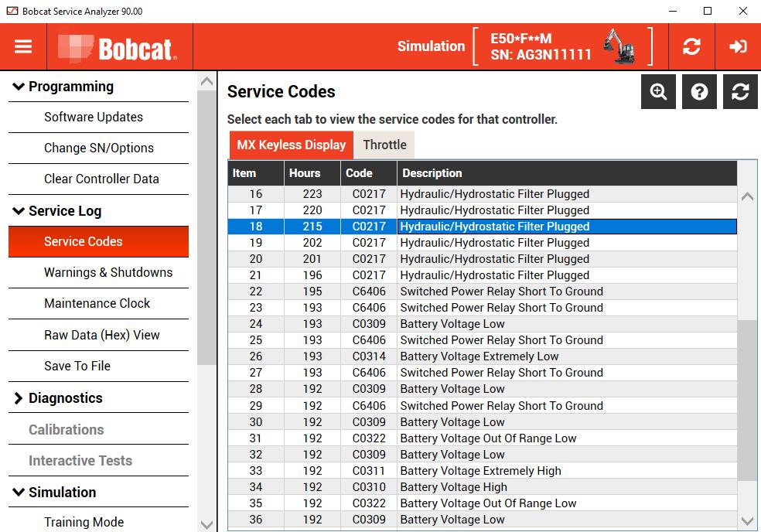The width and height of the screenshot is (761, 532).
Task: Click the table scroll down arrow
Action: [747, 520]
